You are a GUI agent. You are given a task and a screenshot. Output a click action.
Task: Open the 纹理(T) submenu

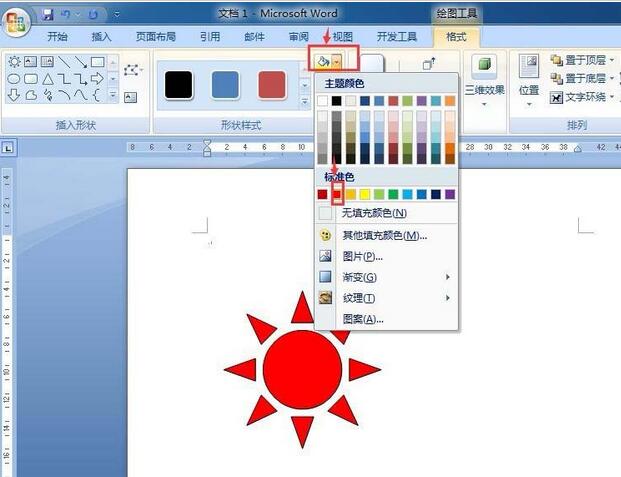[x=387, y=298]
